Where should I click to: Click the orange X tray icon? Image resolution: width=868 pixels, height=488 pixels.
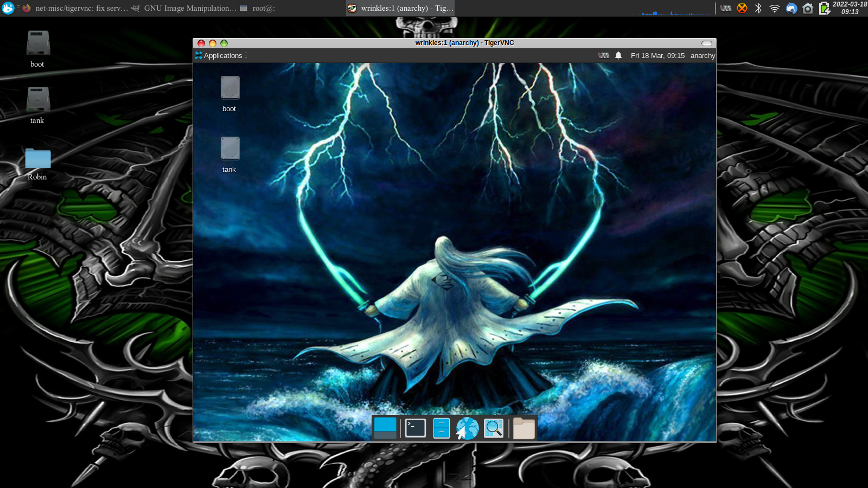click(742, 8)
